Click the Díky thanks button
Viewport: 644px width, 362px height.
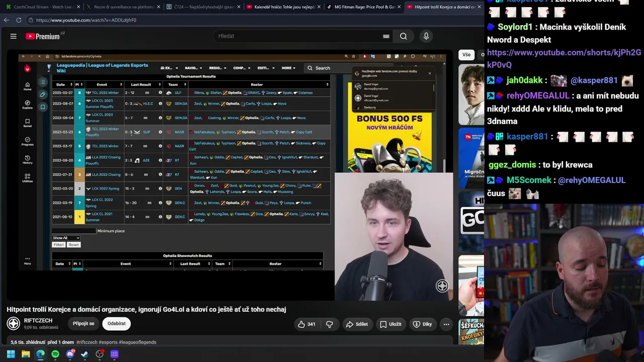pos(422,324)
